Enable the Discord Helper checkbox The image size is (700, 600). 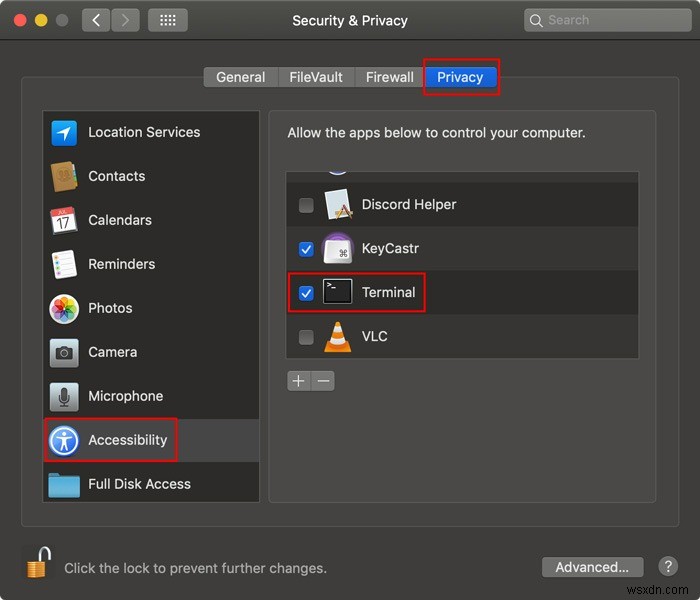(306, 205)
